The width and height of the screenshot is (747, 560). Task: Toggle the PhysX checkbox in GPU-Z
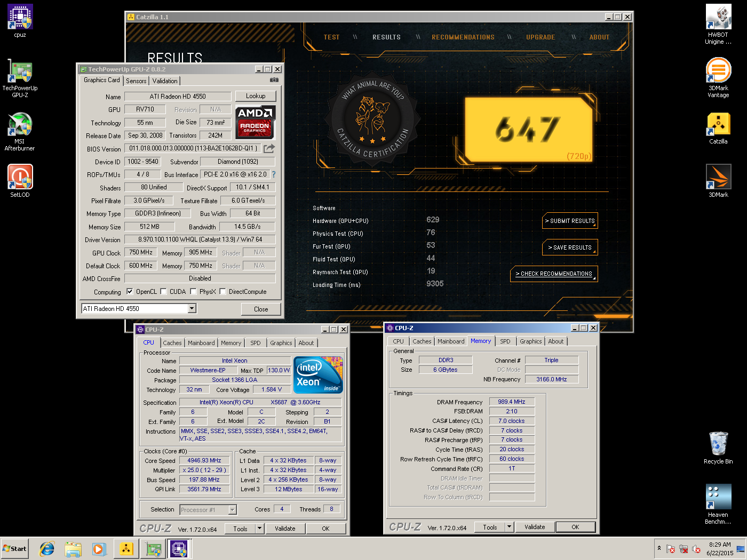pyautogui.click(x=193, y=292)
